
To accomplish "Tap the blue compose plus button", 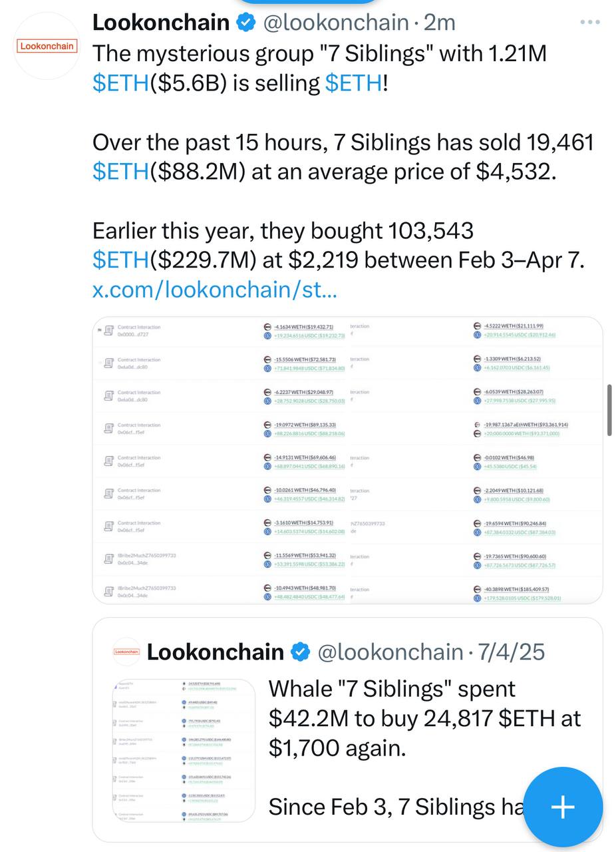I will point(563,807).
